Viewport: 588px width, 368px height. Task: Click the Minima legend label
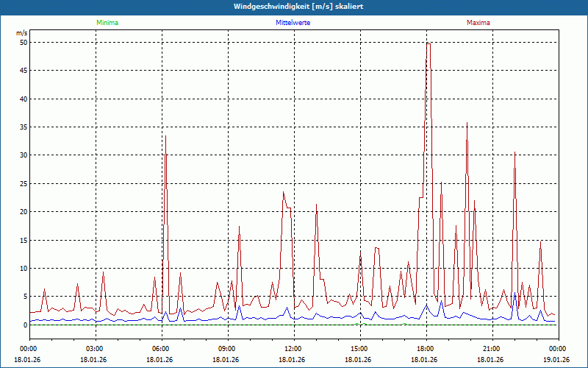107,23
